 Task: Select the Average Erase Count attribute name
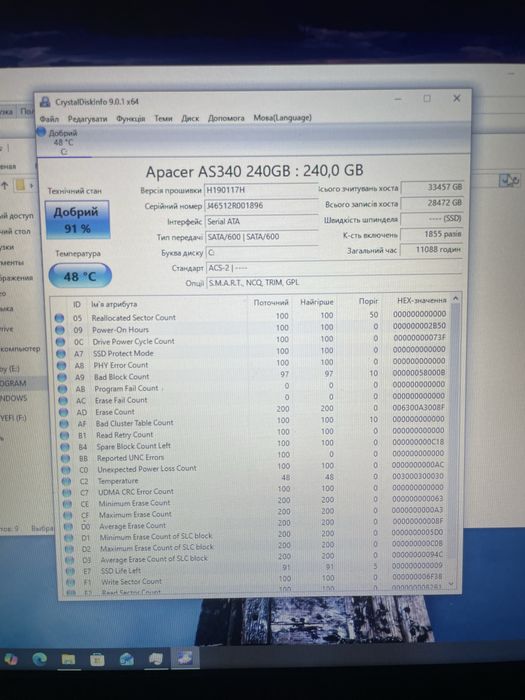point(133,526)
